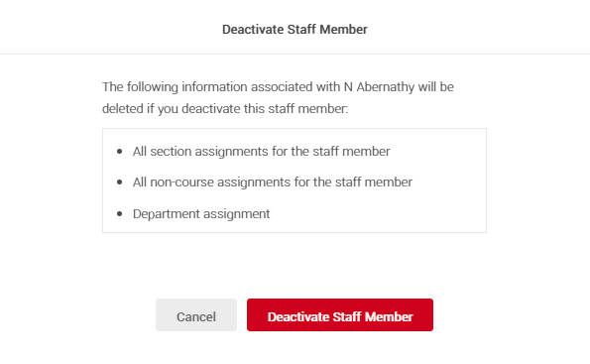This screenshot has height=364, width=590.
Task: Select the dialog title Deactivate Staff Member
Action: point(295,30)
